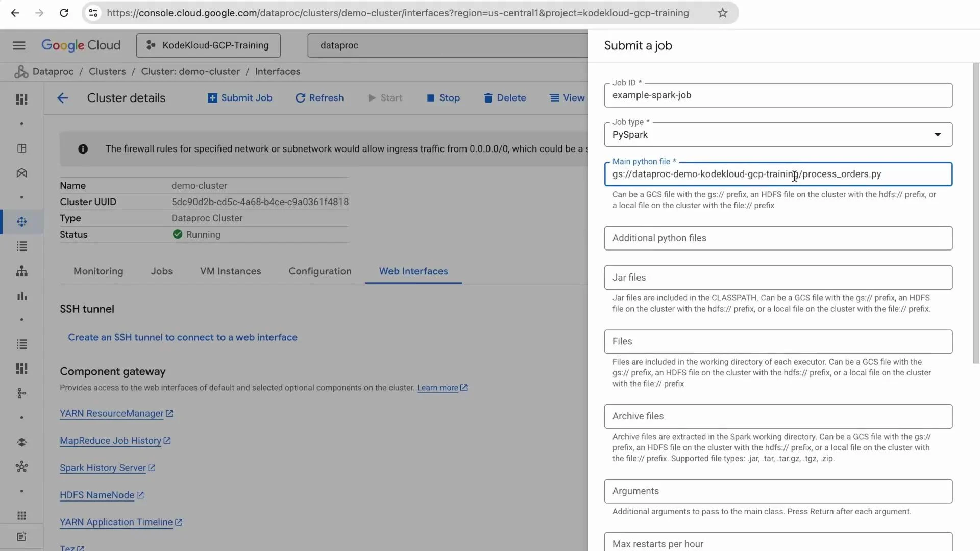This screenshot has width=980, height=551.
Task: Switch to the Monitoring tab
Action: (98, 271)
